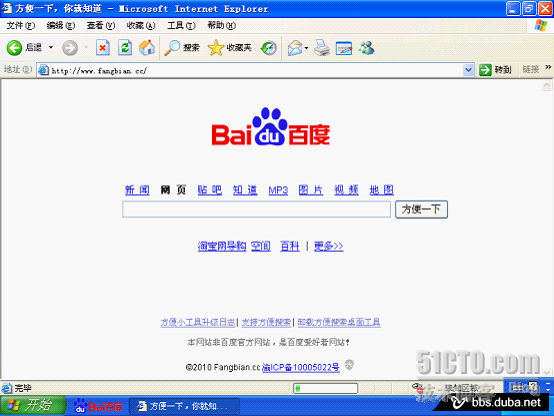Image resolution: width=554 pixels, height=416 pixels.
Task: Open the 贴吧 link
Action: click(x=210, y=190)
